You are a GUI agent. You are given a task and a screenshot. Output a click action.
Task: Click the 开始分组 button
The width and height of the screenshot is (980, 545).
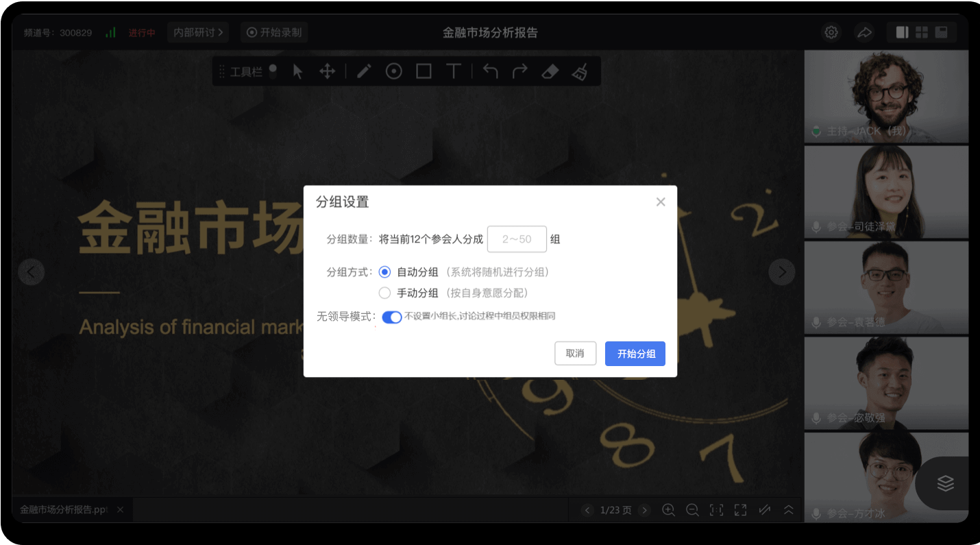pyautogui.click(x=635, y=354)
